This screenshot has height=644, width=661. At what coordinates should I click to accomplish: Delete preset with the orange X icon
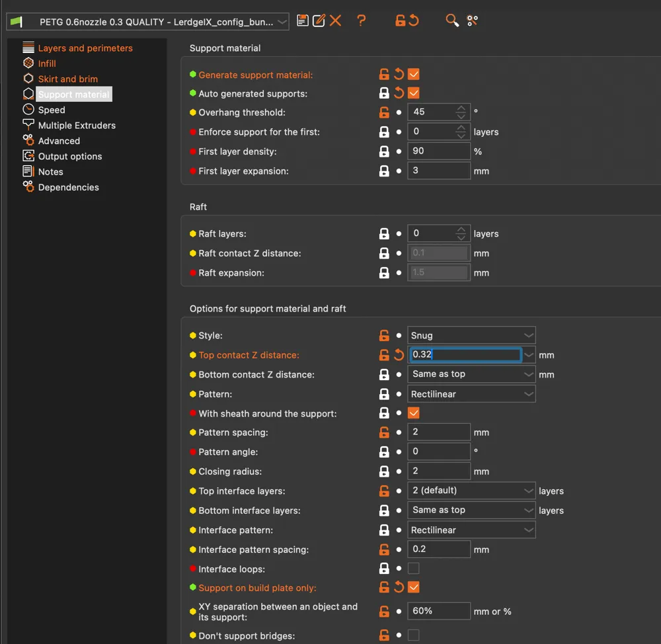pyautogui.click(x=336, y=20)
